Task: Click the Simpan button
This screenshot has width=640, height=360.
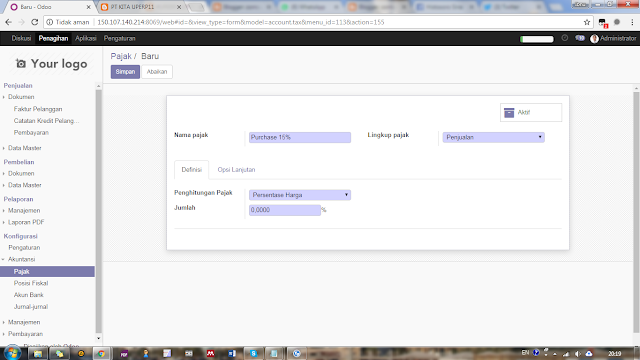Action: point(125,71)
